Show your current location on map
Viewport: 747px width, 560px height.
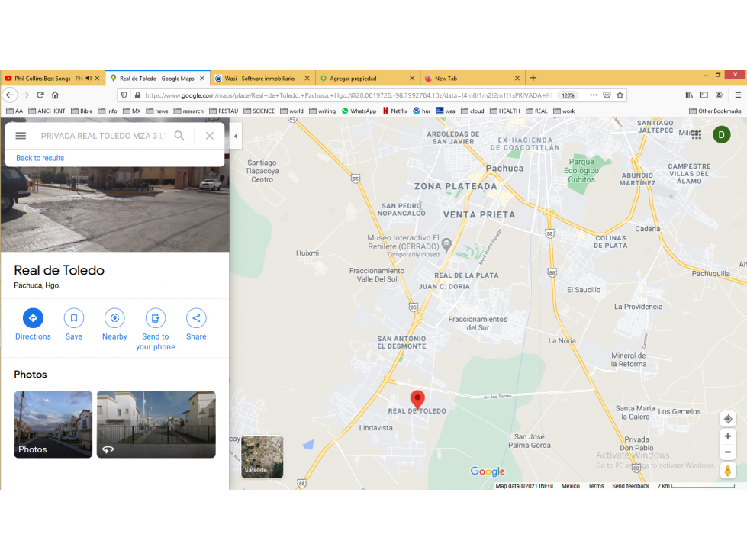728,419
